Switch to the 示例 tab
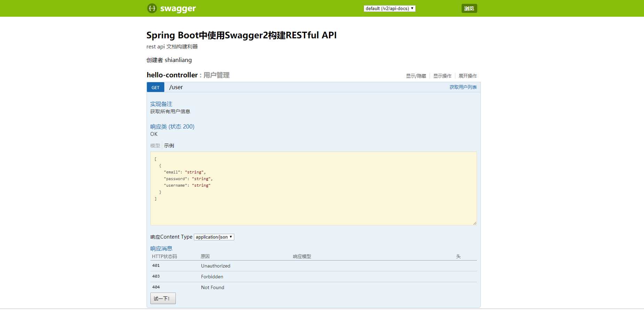Viewport: 644px width, 310px height. pyautogui.click(x=169, y=146)
